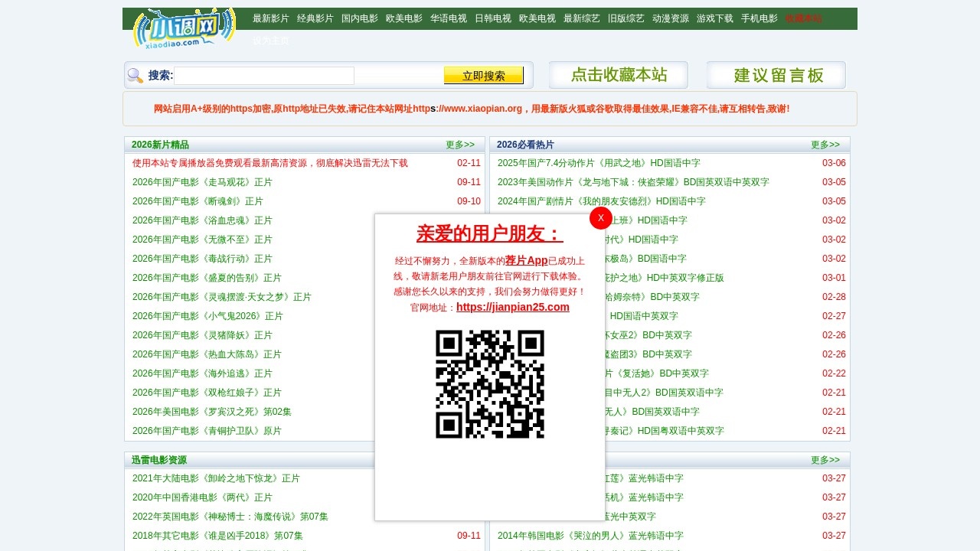This screenshot has height=551, width=980.
Task: Open 国内电影 menu item
Action: point(360,18)
